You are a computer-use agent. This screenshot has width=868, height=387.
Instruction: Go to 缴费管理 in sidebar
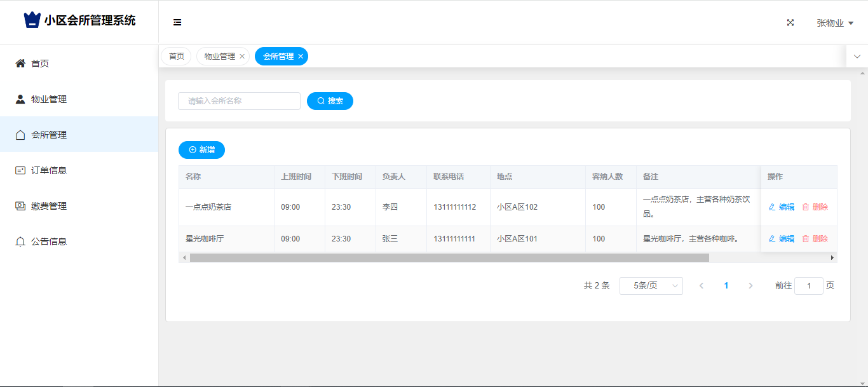pyautogui.click(x=49, y=206)
